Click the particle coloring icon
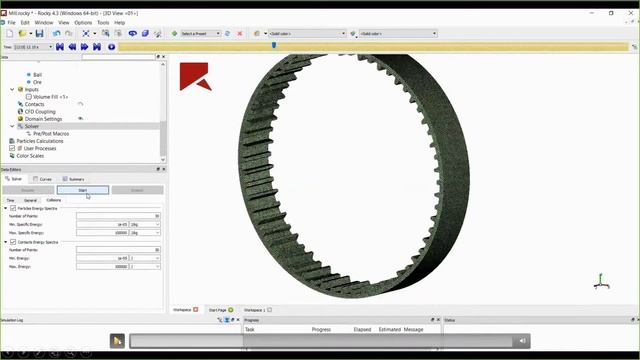The image size is (640, 360). (x=257, y=33)
